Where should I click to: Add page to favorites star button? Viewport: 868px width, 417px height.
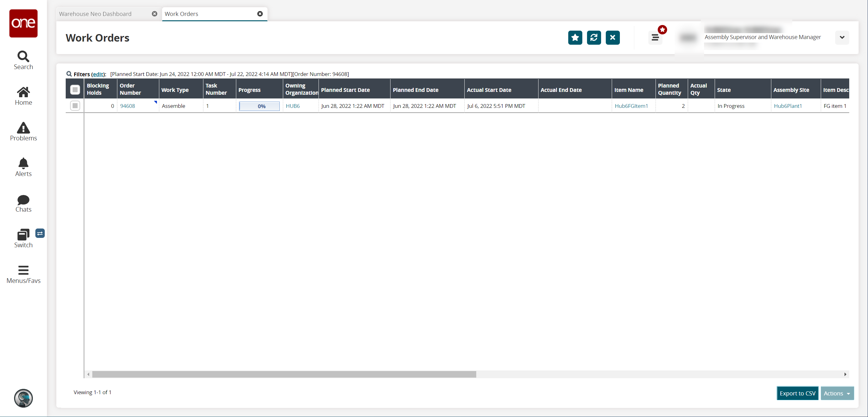(575, 38)
